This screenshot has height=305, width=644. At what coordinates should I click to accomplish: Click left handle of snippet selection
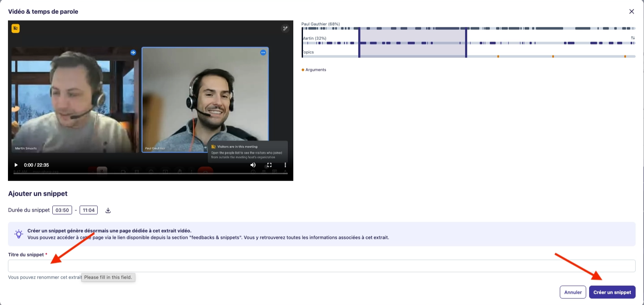click(359, 42)
